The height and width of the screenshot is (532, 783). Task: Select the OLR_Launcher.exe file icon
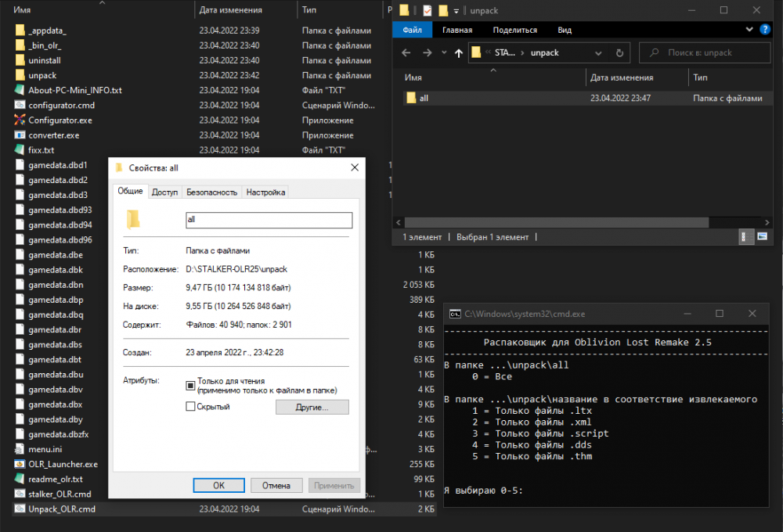20,464
